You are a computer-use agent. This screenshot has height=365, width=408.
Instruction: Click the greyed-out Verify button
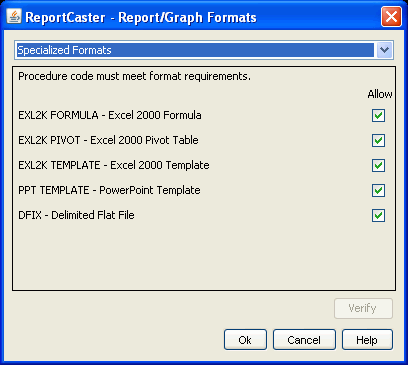pyautogui.click(x=363, y=308)
